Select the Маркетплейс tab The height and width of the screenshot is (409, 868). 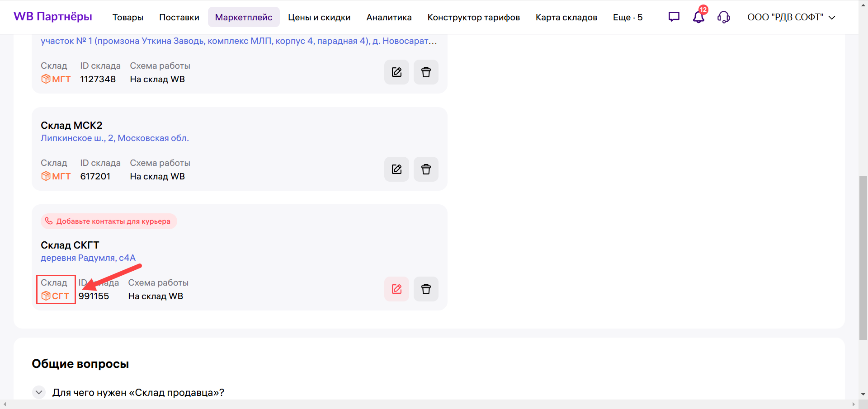(x=244, y=17)
